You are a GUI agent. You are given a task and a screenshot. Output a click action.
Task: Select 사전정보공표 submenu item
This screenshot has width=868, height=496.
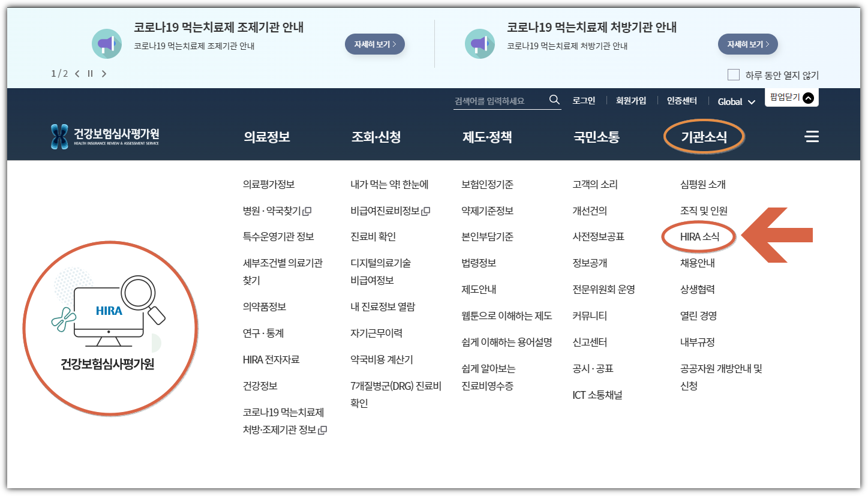[599, 237]
